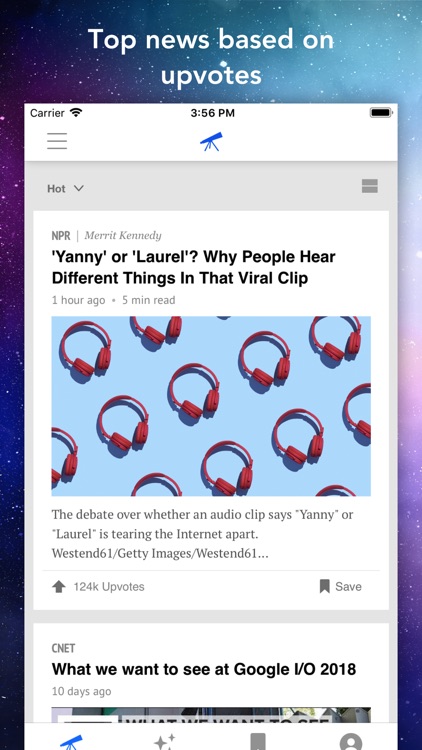Click the 3:56 PM clock
This screenshot has width=422, height=750.
tap(212, 113)
